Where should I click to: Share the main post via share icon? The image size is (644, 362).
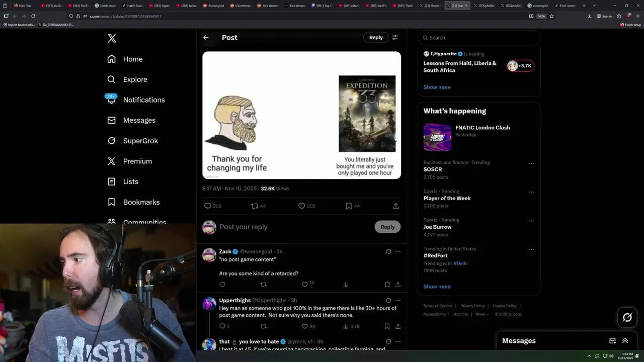(x=396, y=206)
